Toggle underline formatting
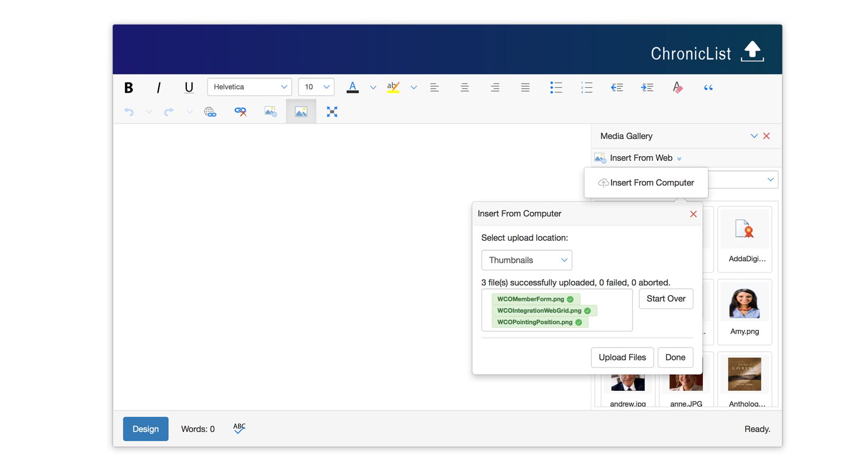The image size is (868, 476). pyautogui.click(x=188, y=88)
